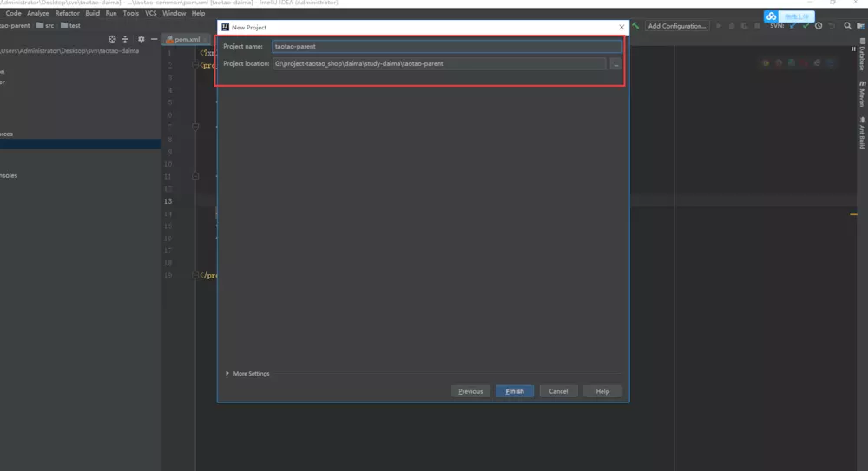This screenshot has width=868, height=471.
Task: Click the SVN Commit green check icon
Action: tap(806, 26)
